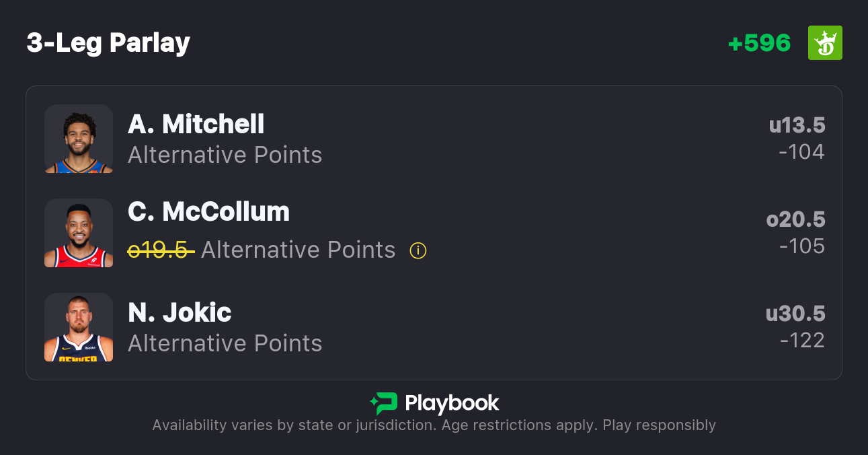Click Jokic's u30.5 line
The image size is (868, 455).
795,314
